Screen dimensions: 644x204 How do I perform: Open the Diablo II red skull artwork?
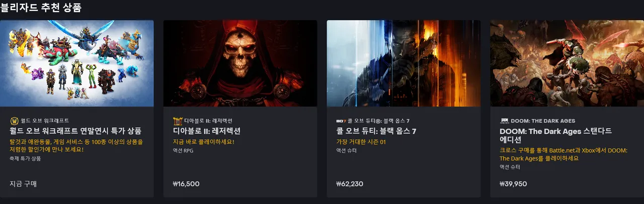(x=240, y=63)
